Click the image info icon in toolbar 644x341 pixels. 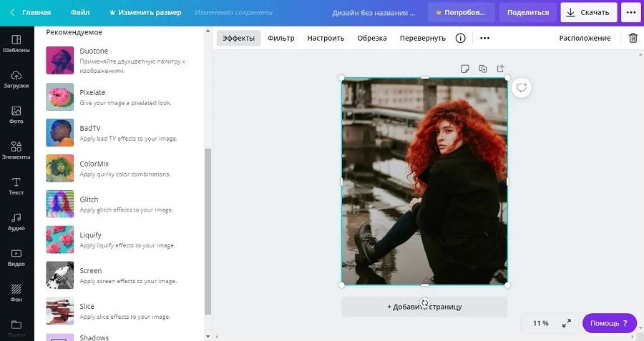click(460, 38)
